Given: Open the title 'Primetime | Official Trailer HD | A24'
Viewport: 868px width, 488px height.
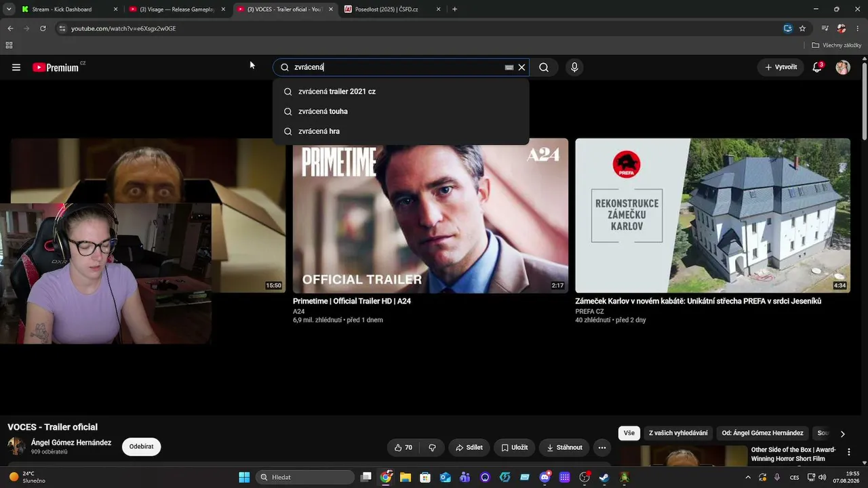Looking at the screenshot, I should coord(352,301).
